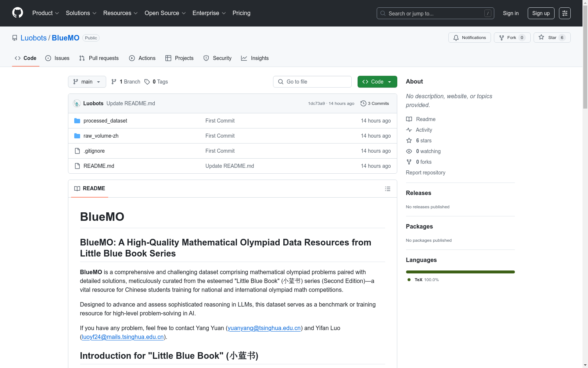Click Report repository
The width and height of the screenshot is (588, 368).
pos(426,173)
